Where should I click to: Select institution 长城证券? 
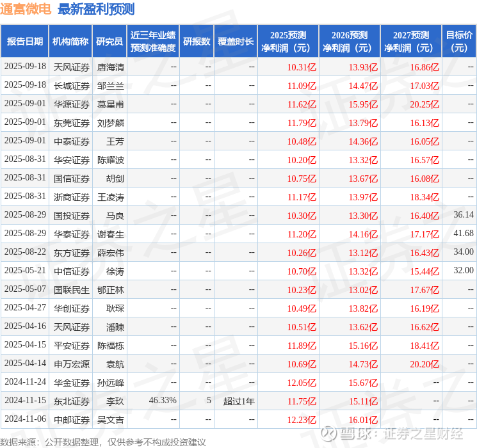click(72, 86)
